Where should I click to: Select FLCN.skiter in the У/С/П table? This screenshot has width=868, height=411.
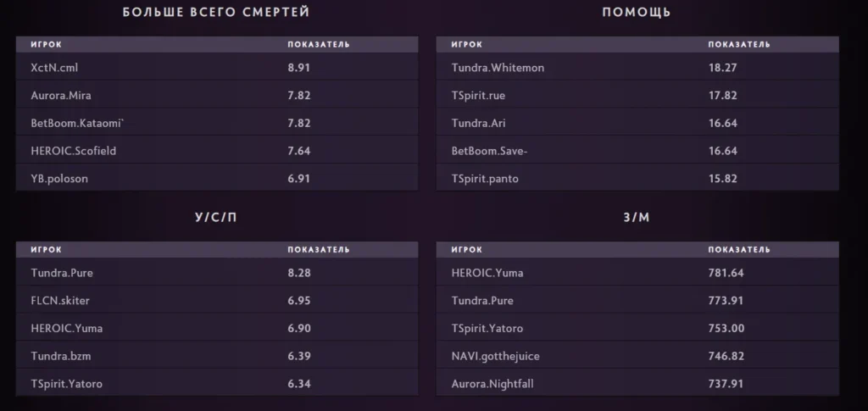60,301
